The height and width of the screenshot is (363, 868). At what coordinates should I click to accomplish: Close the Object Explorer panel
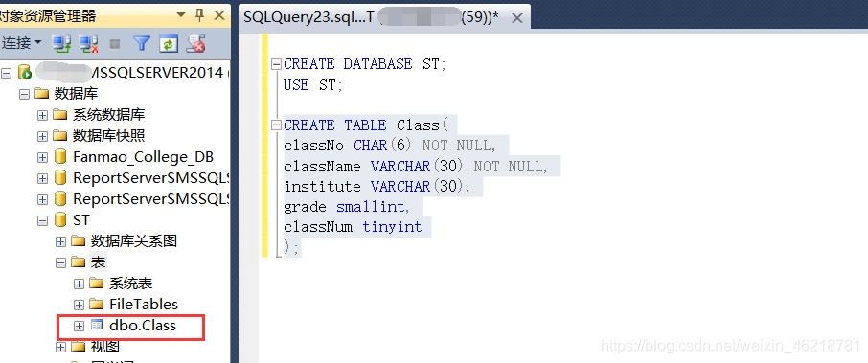219,15
